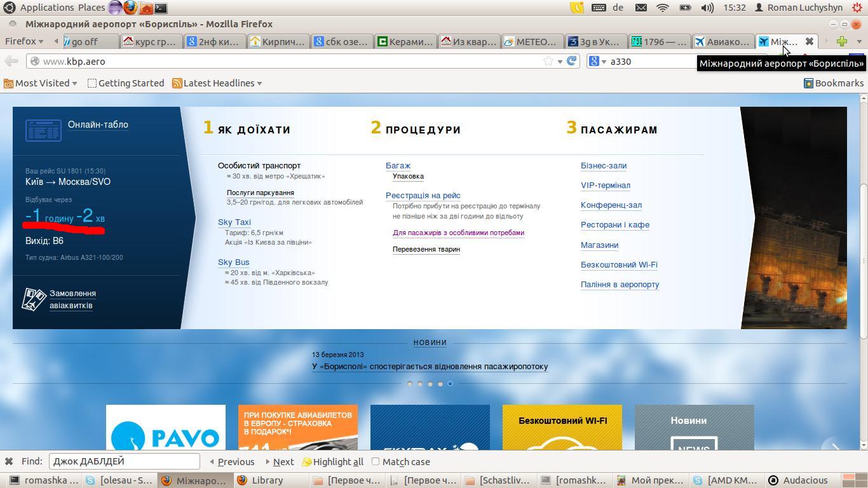Switch to the METEO browser tab
This screenshot has height=488, width=868.
point(531,42)
